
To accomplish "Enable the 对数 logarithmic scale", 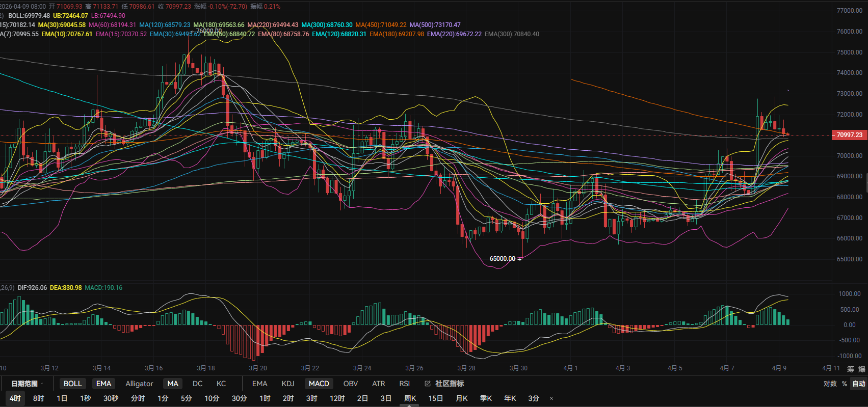I will [x=830, y=384].
